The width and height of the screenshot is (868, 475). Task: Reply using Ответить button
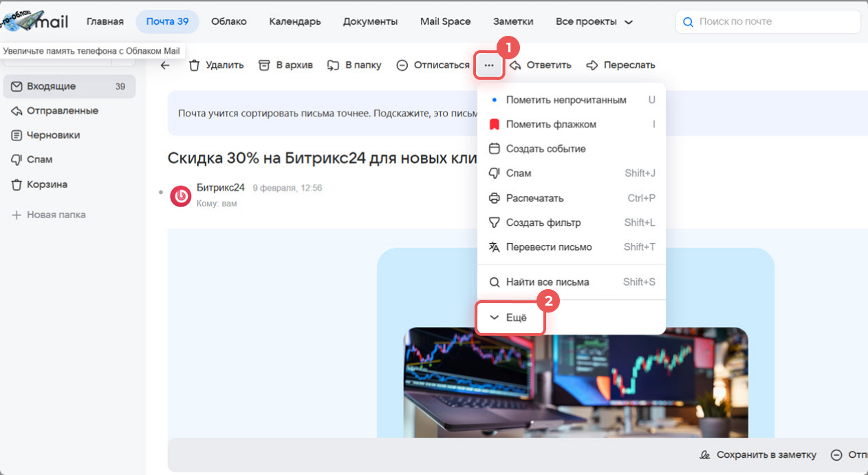[541, 65]
